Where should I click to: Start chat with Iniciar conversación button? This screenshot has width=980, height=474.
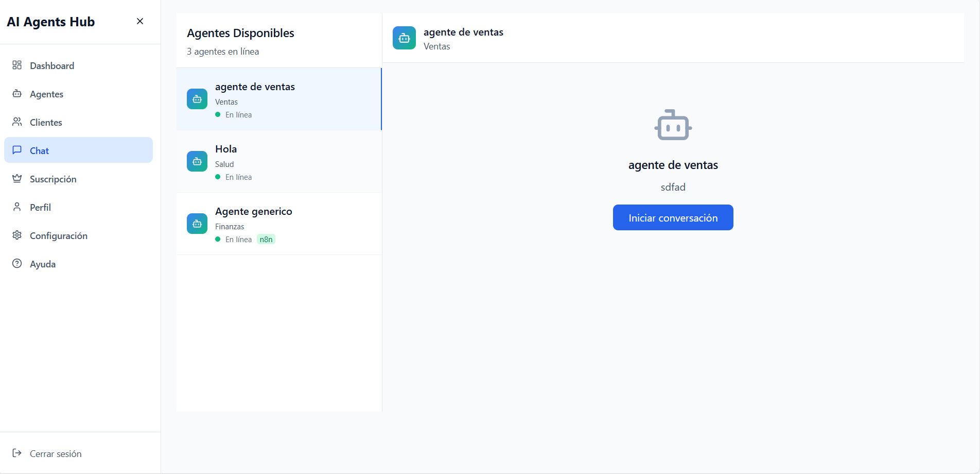(x=673, y=217)
